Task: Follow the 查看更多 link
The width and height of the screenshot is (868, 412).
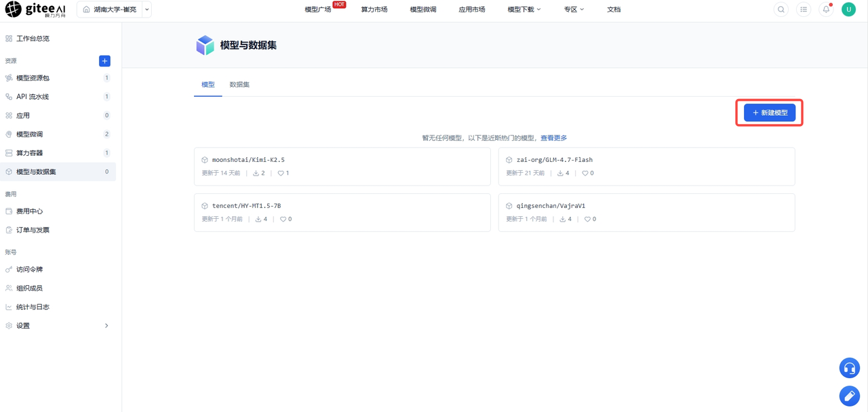Action: [x=553, y=138]
